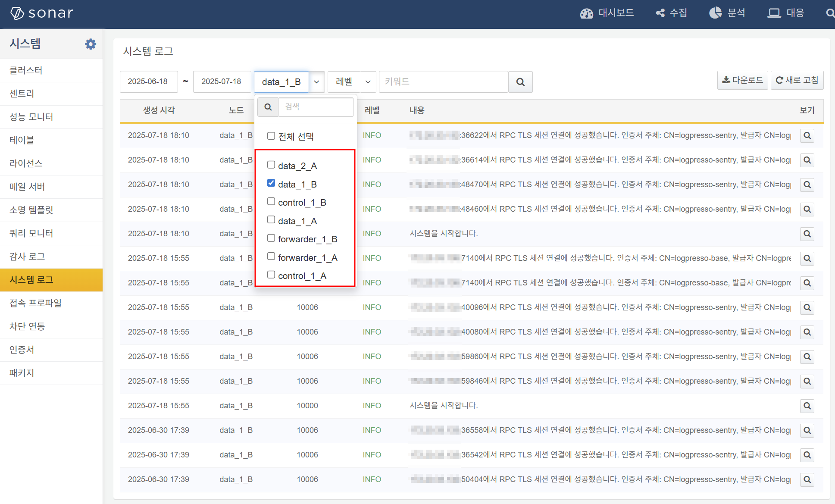Open the 분석 pie chart menu

pyautogui.click(x=715, y=13)
